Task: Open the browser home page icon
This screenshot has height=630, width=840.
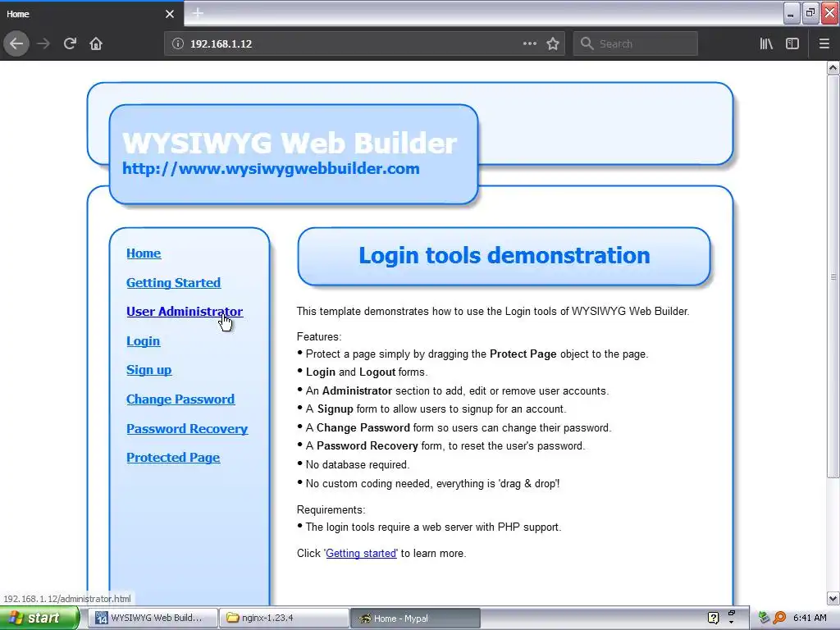Action: click(x=96, y=43)
